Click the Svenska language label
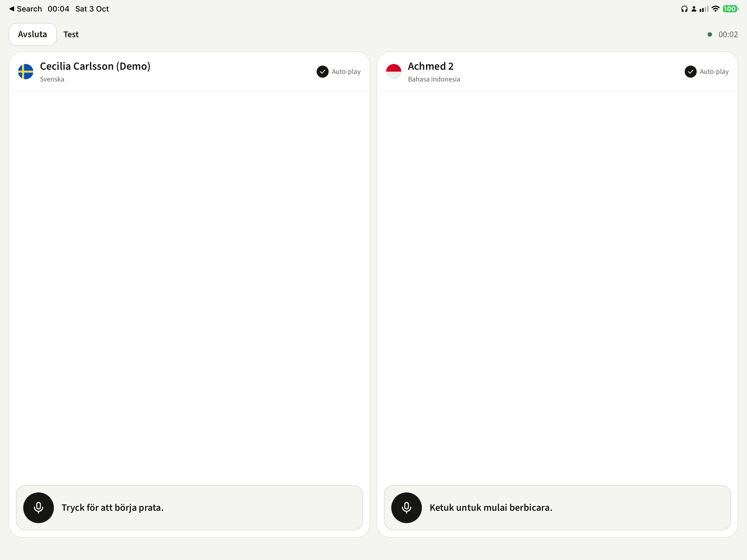Screen dimensions: 747x560 click(52, 79)
